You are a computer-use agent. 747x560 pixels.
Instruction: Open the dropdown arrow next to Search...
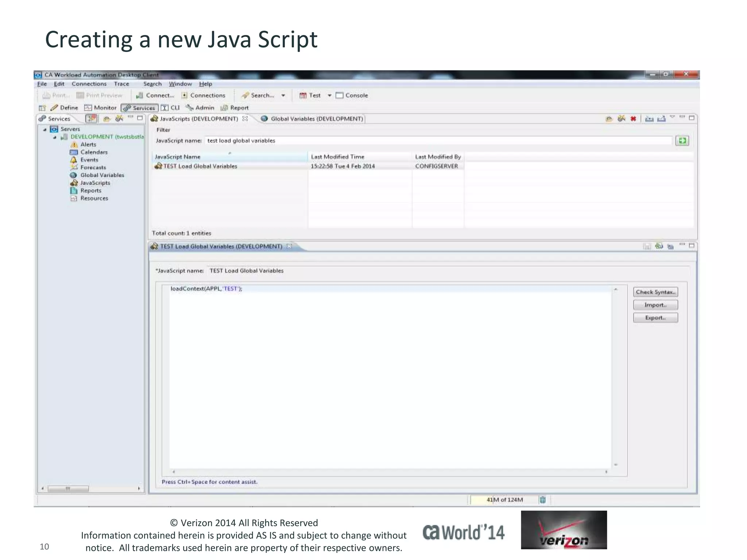click(283, 96)
